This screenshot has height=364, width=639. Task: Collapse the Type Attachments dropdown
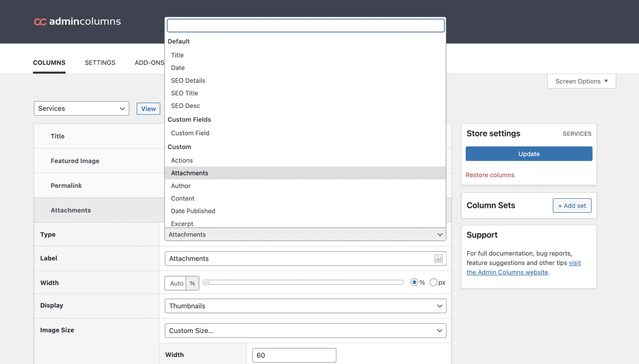click(x=306, y=235)
